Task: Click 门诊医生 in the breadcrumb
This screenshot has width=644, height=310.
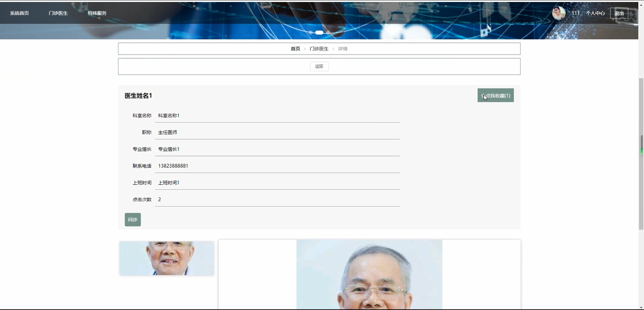Action: tap(319, 49)
